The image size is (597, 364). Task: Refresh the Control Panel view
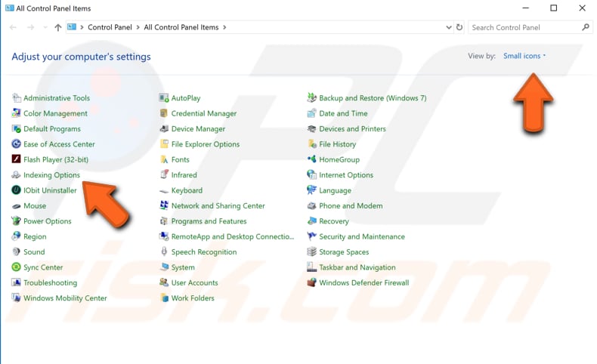point(459,27)
